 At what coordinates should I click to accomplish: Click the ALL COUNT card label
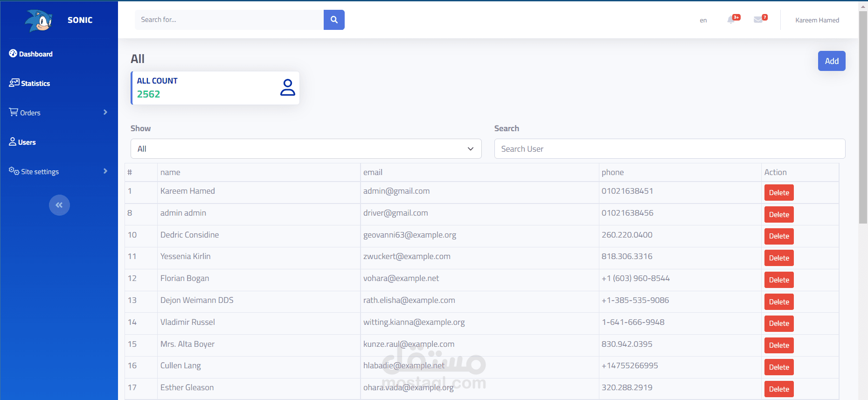tap(157, 81)
